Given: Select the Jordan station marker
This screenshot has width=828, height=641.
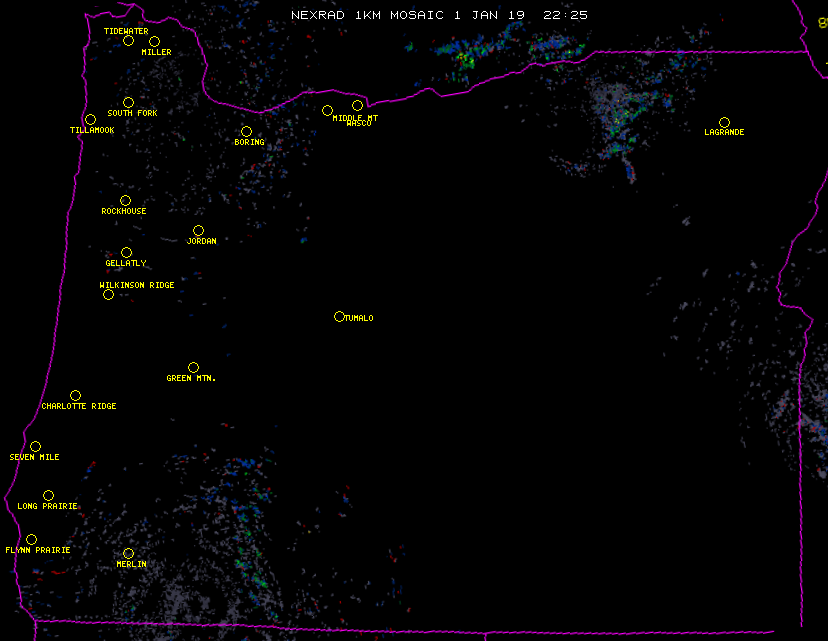Looking at the screenshot, I should (198, 230).
